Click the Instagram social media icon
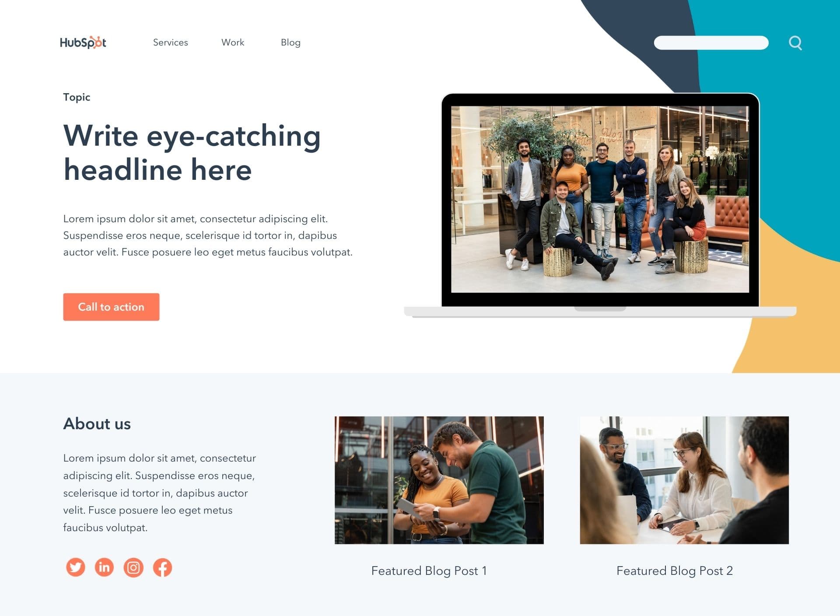The height and width of the screenshot is (616, 840). [133, 567]
